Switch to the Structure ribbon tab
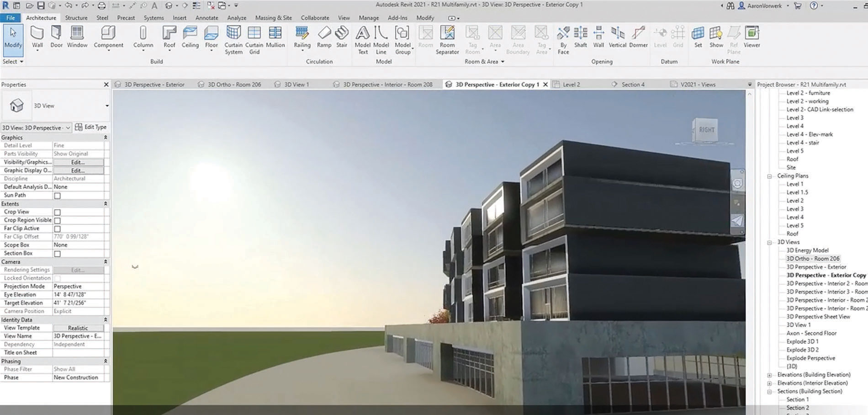This screenshot has height=415, width=868. [x=76, y=18]
